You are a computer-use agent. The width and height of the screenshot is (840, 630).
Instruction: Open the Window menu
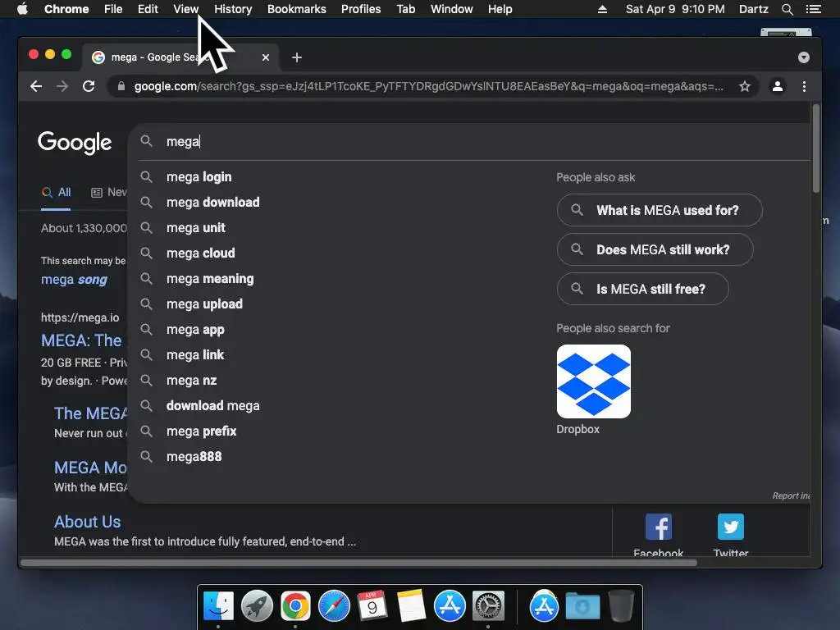coord(452,9)
